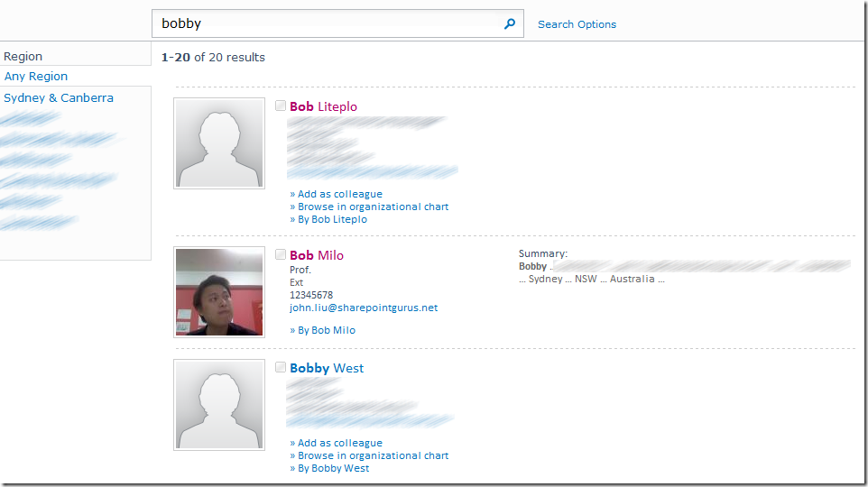Select the Any Region filter
This screenshot has width=868, height=487.
pos(36,77)
